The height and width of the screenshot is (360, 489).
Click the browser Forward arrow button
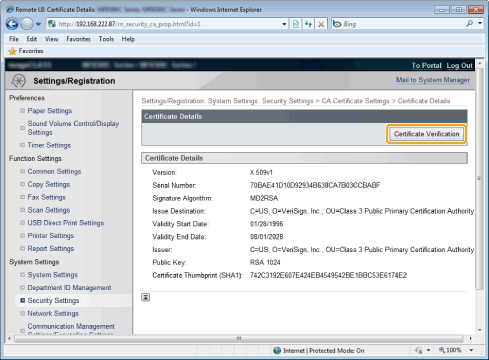pyautogui.click(x=27, y=24)
